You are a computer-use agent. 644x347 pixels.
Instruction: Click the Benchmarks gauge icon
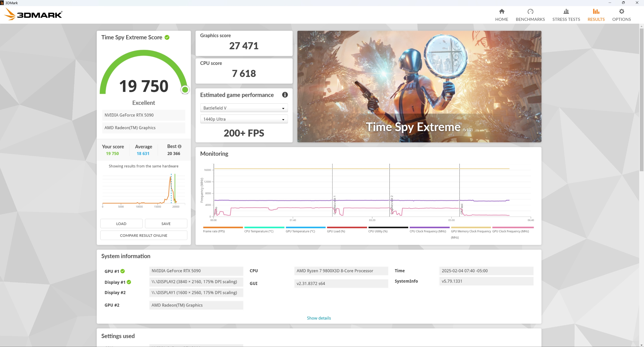click(530, 11)
